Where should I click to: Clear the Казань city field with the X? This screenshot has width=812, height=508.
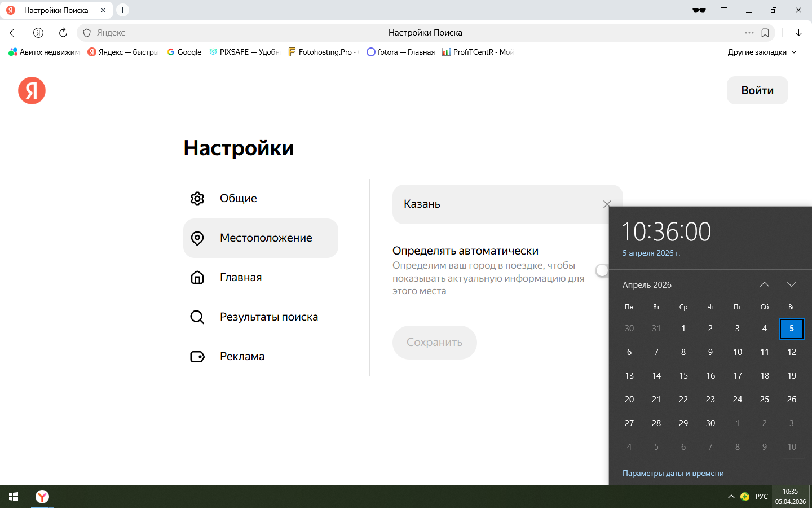(607, 204)
